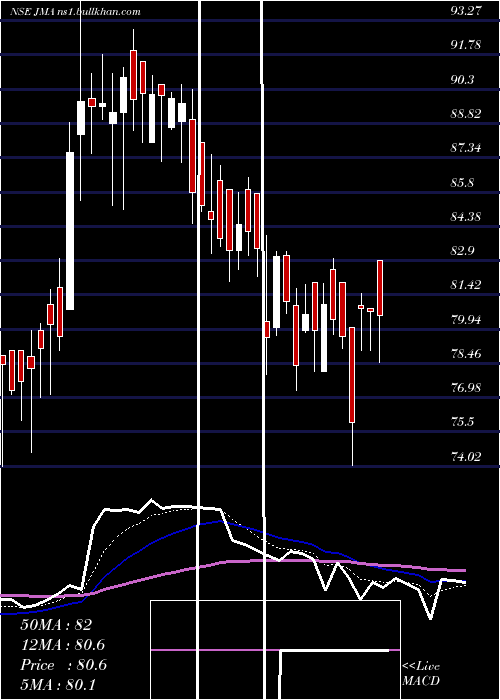This screenshot has width=500, height=700.
Task: Click the 82.9 price axis label
Action: tap(463, 251)
